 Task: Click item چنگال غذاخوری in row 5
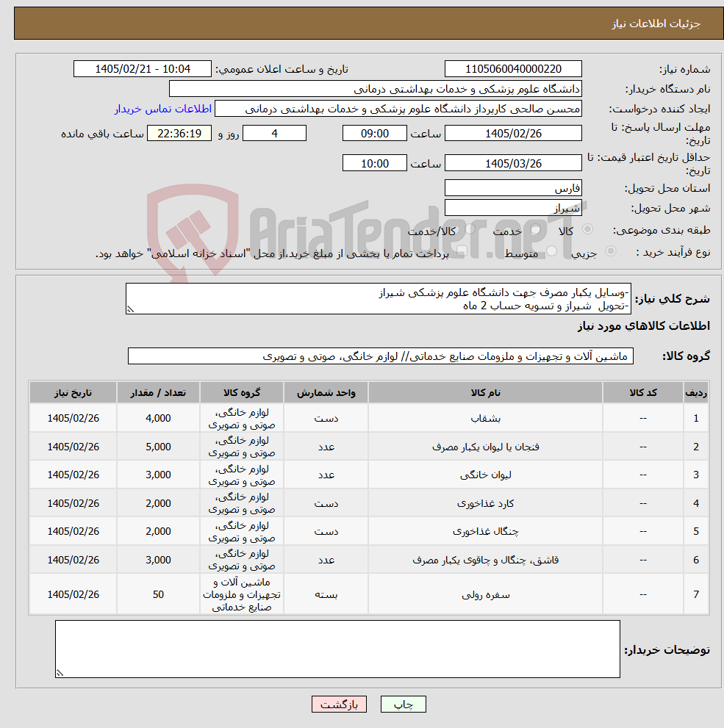coord(485,532)
